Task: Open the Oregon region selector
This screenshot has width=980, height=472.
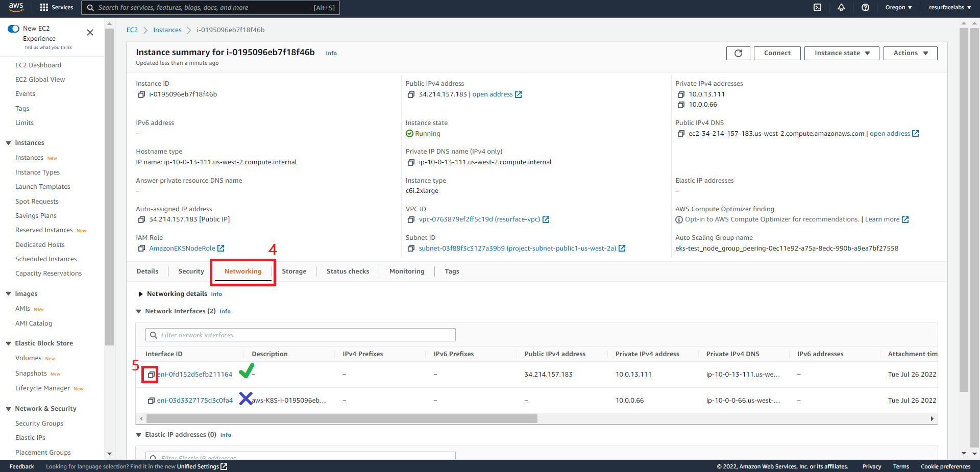Action: click(x=898, y=8)
